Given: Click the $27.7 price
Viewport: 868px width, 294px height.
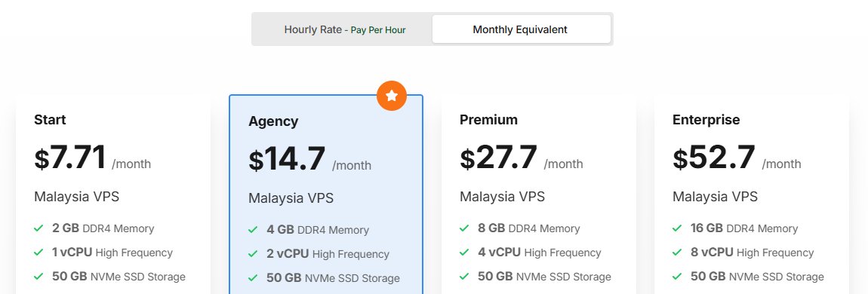Looking at the screenshot, I should pos(499,158).
